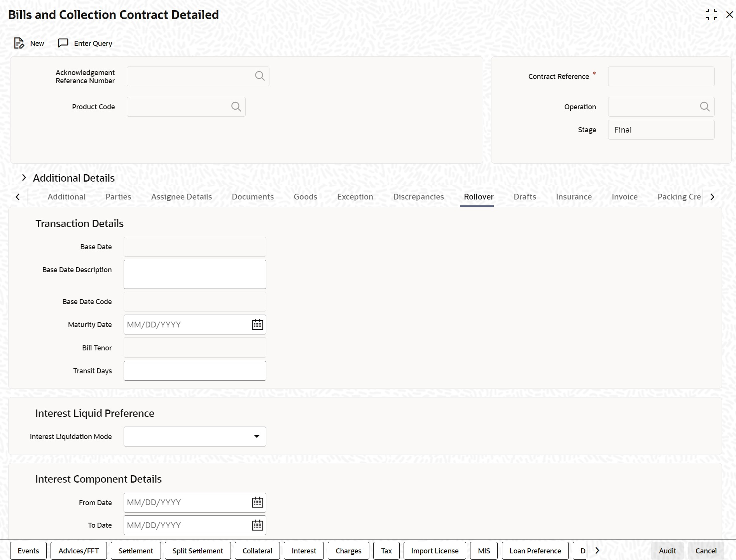Close the Bills and Collection window

[729, 15]
